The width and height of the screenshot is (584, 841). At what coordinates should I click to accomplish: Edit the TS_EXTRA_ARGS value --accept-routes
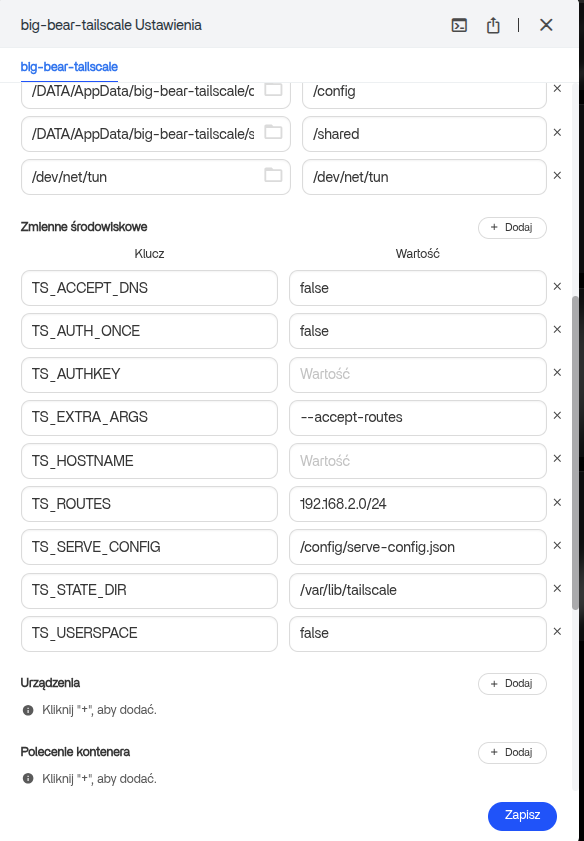pos(418,417)
